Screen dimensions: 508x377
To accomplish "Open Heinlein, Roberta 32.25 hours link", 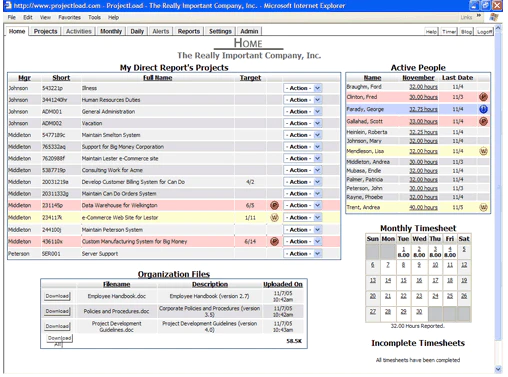I will (x=423, y=132).
